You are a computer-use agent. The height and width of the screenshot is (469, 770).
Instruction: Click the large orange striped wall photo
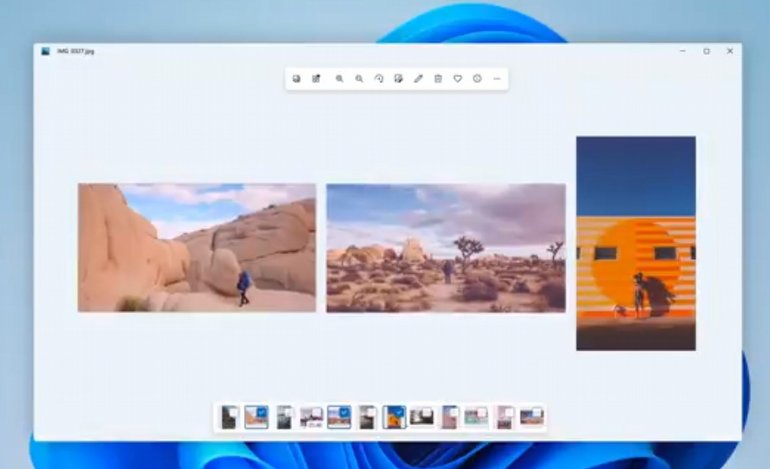[x=636, y=243]
